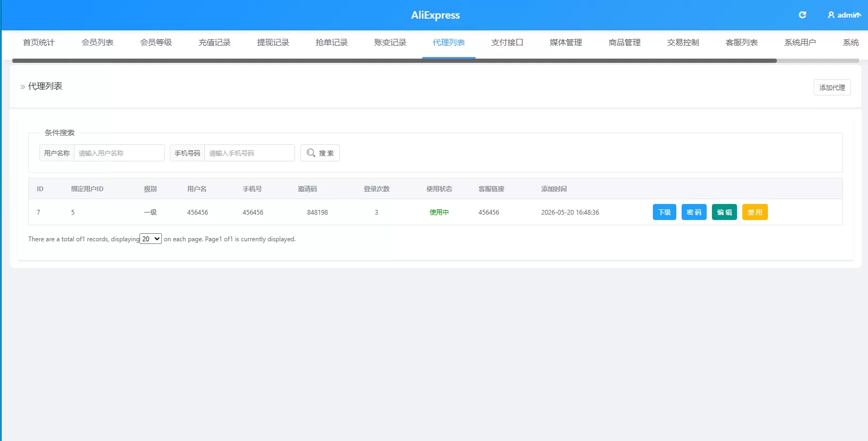Focus the 用户名称 input field
The height and width of the screenshot is (441, 868).
tap(119, 153)
